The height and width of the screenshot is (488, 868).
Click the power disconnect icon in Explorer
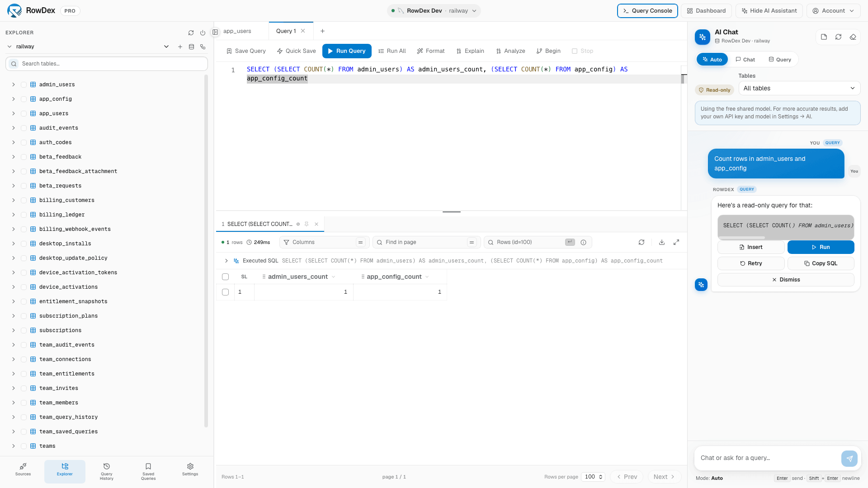[203, 33]
